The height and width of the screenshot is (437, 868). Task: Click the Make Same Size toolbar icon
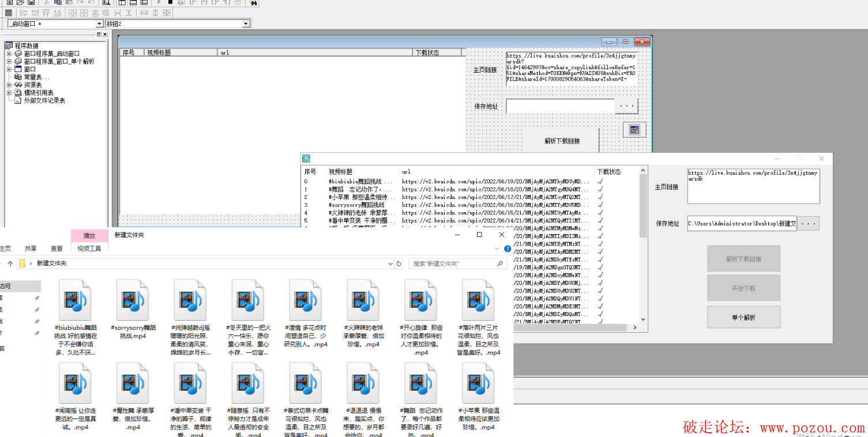tap(167, 13)
